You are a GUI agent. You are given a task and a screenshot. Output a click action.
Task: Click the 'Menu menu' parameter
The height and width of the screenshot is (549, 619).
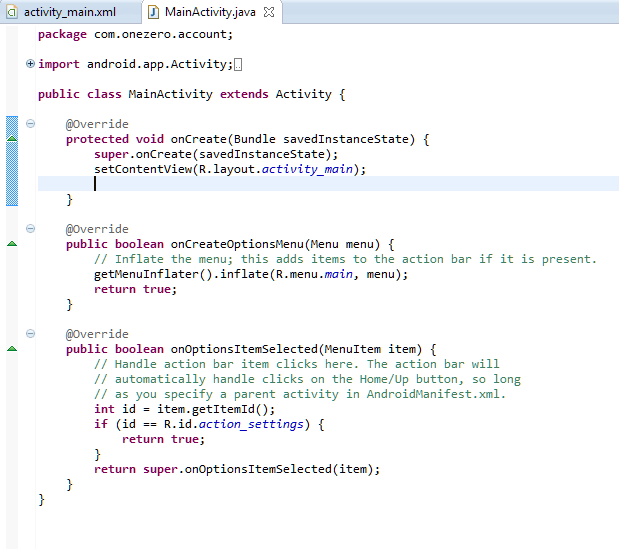[x=342, y=244]
